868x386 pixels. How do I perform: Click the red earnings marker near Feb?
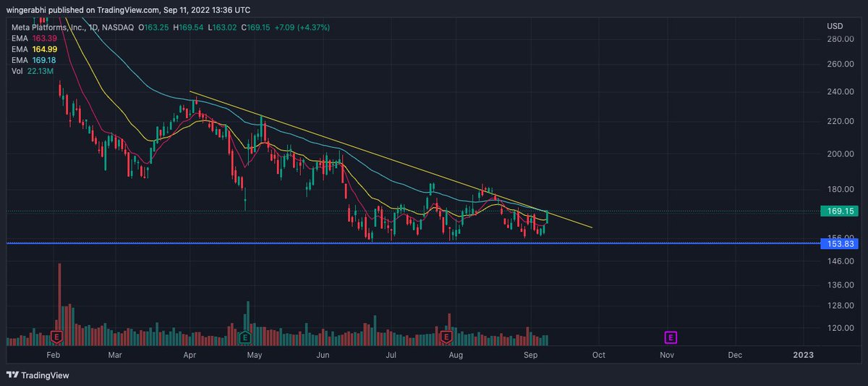(56, 337)
